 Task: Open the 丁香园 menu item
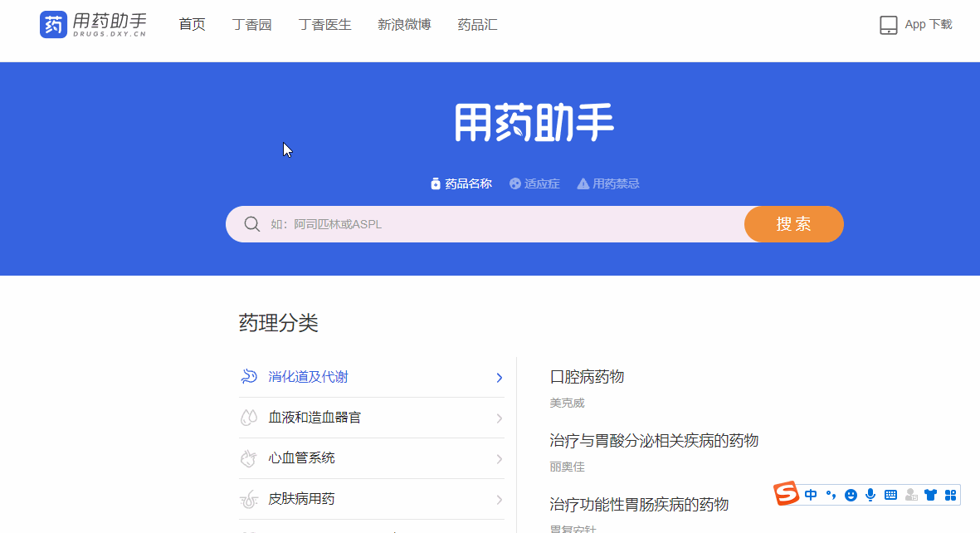click(251, 25)
